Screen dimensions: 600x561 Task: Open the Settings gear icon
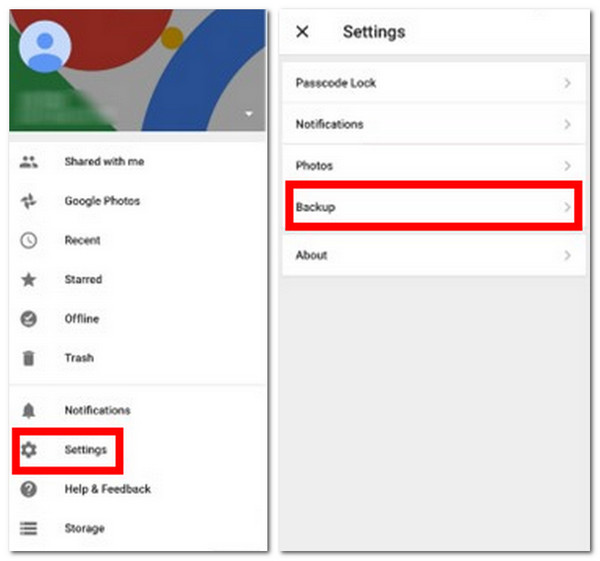tap(29, 450)
